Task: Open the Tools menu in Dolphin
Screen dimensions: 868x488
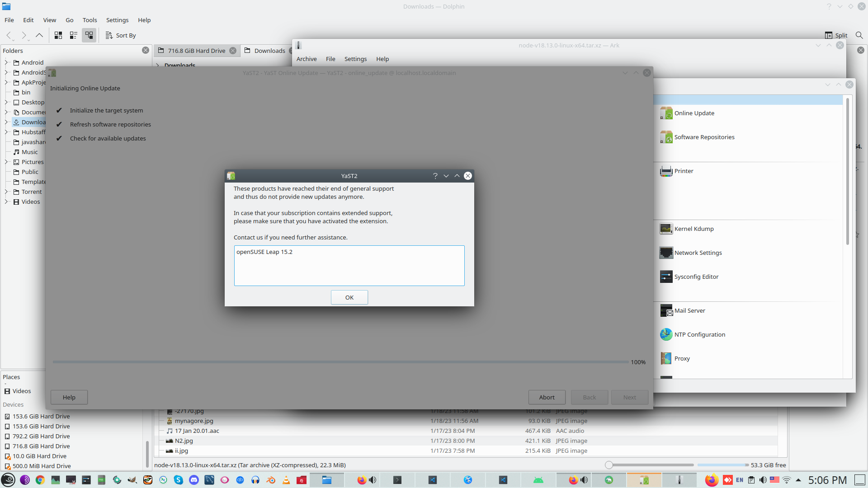Action: (90, 20)
